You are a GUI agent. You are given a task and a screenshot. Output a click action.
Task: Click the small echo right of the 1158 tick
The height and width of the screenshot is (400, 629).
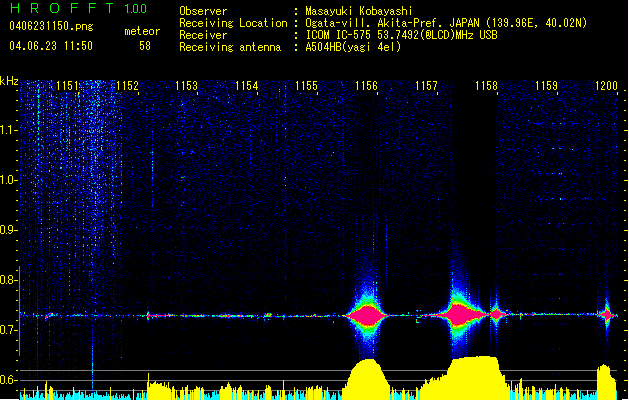tap(497, 314)
